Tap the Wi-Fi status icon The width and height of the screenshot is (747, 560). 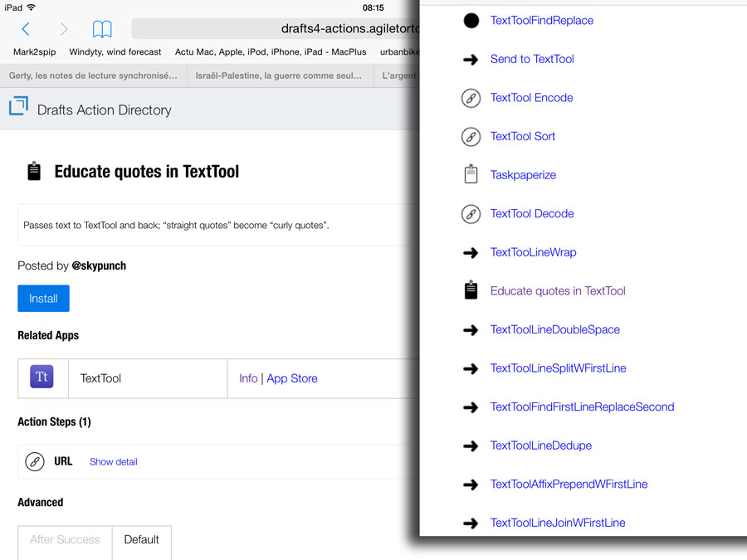(32, 7)
